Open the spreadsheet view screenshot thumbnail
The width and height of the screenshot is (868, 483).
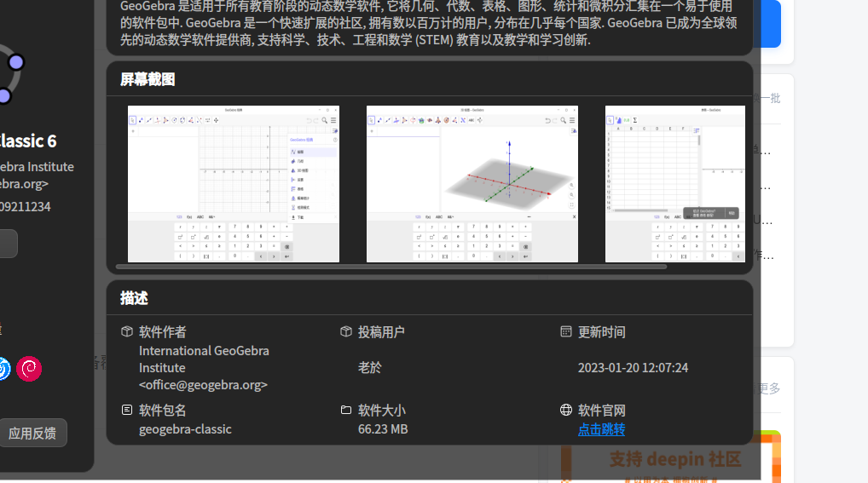click(x=674, y=184)
